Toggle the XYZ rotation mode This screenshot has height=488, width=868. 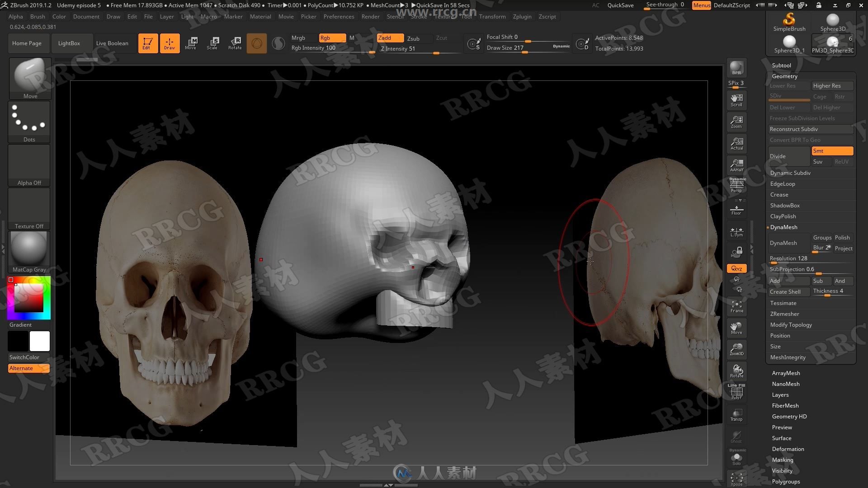pyautogui.click(x=736, y=268)
